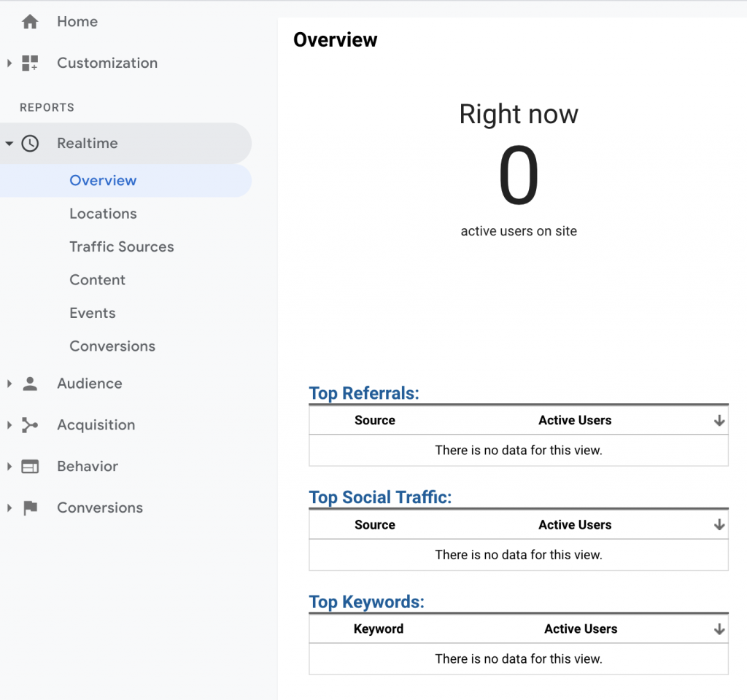Collapse the Realtime section arrow
This screenshot has height=700, width=747.
9,144
